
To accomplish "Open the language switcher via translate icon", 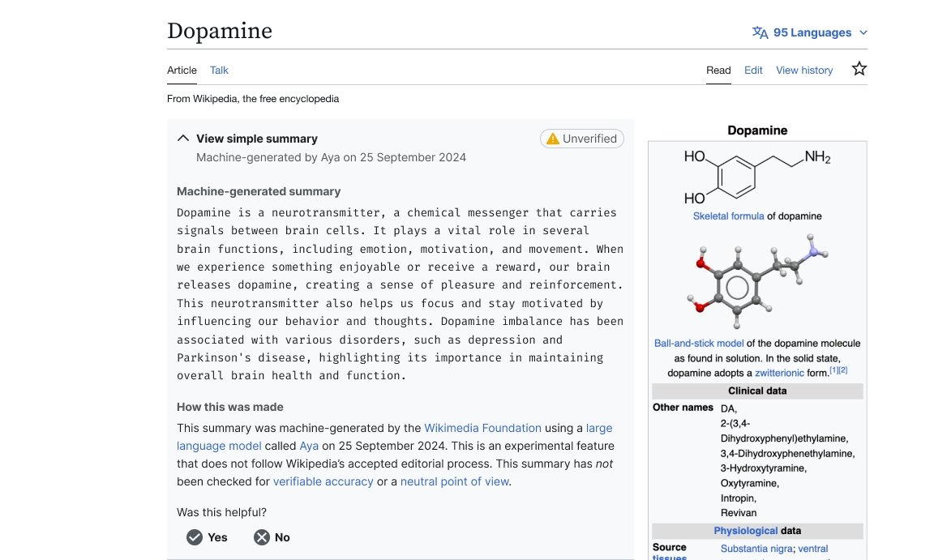I will (x=760, y=32).
